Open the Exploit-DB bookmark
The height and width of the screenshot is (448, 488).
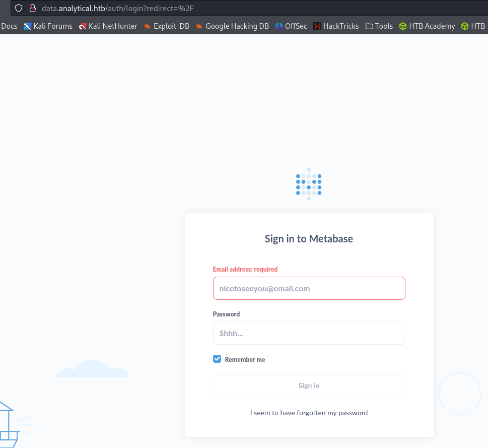click(x=167, y=26)
